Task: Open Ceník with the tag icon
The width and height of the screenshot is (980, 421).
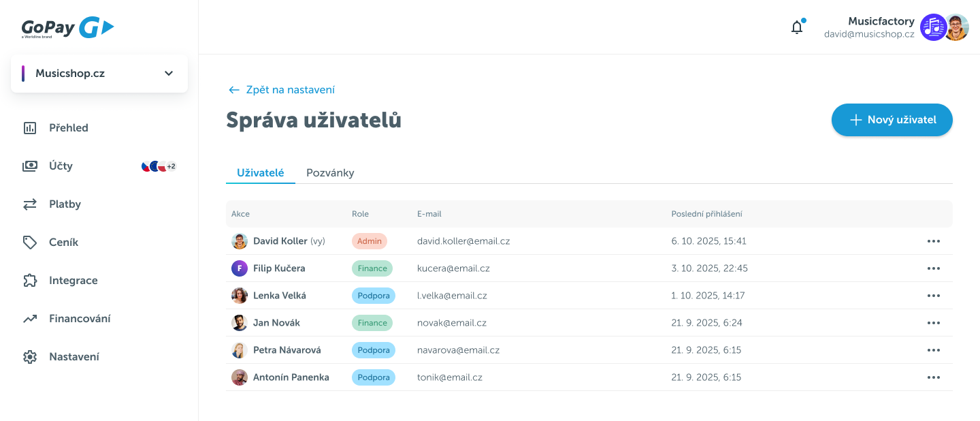Action: coord(63,243)
